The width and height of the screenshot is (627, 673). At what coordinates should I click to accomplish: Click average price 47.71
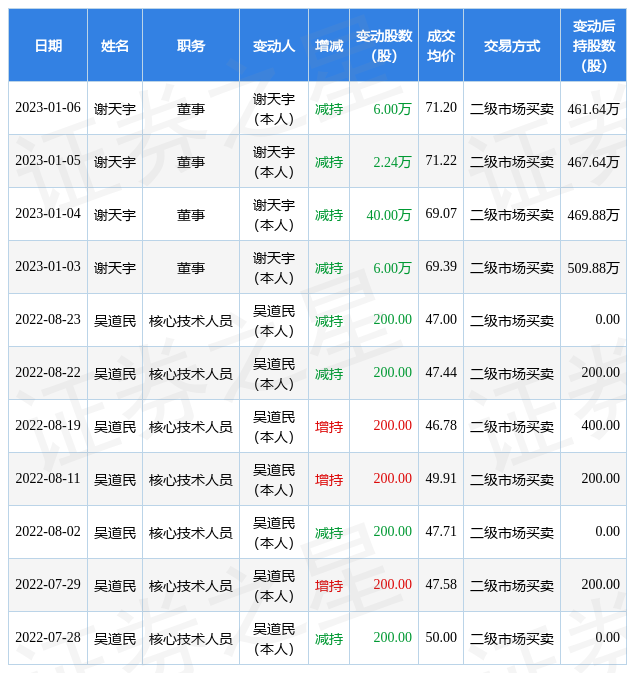(x=441, y=531)
